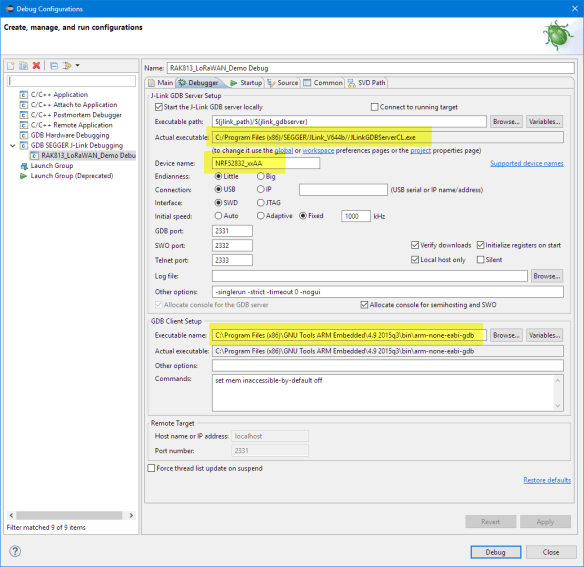Select SWD interface radio
The height and width of the screenshot is (567, 584).
coord(219,203)
